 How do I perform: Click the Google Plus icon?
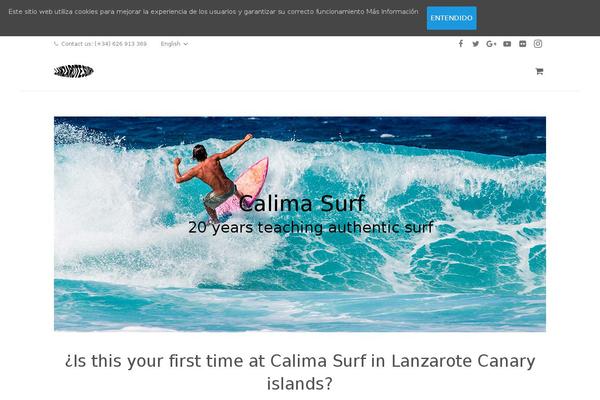tap(491, 44)
